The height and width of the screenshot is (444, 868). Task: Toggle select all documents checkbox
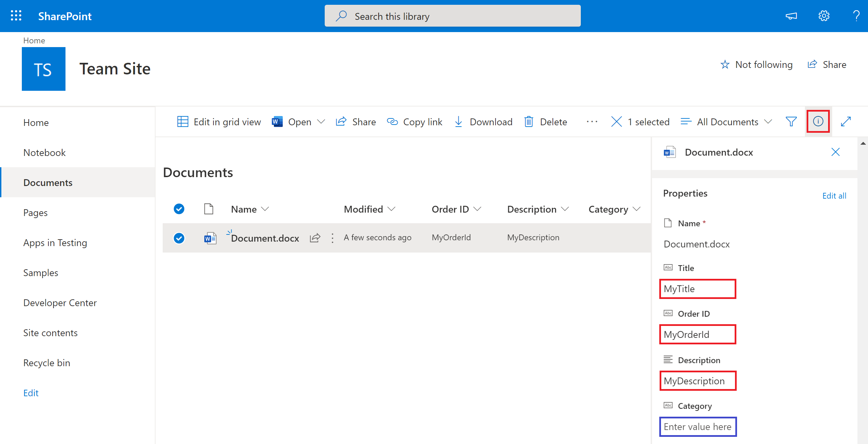pyautogui.click(x=179, y=209)
